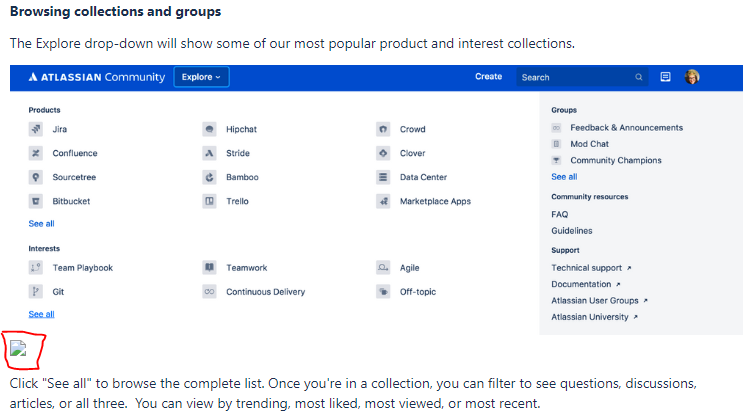This screenshot has width=749, height=417.
Task: Click the Hipchat product icon
Action: pos(209,129)
